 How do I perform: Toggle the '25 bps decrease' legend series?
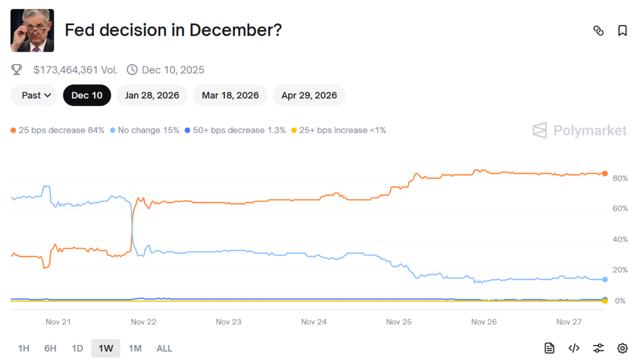tap(62, 130)
